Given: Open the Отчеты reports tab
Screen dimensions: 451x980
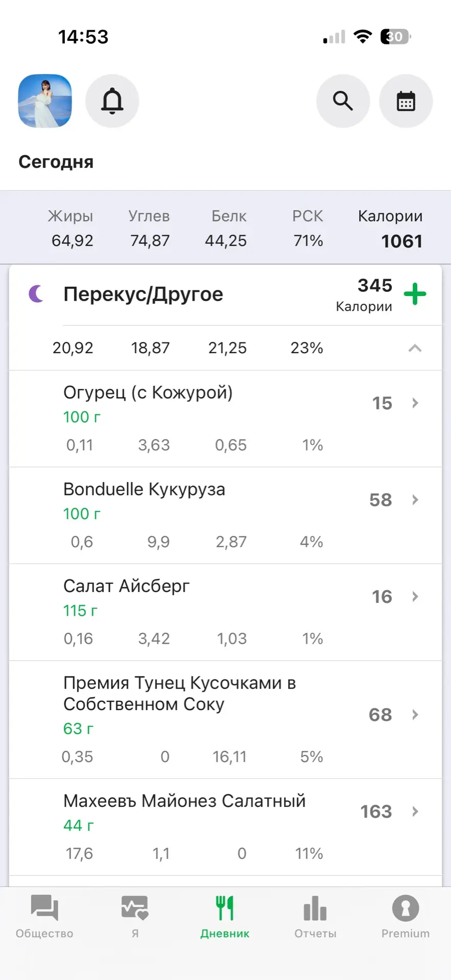Looking at the screenshot, I should 315,917.
